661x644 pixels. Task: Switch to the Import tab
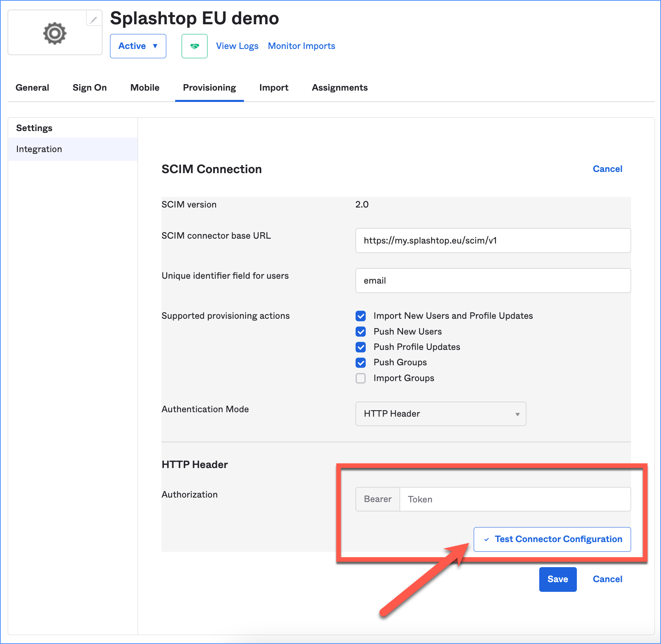click(274, 88)
